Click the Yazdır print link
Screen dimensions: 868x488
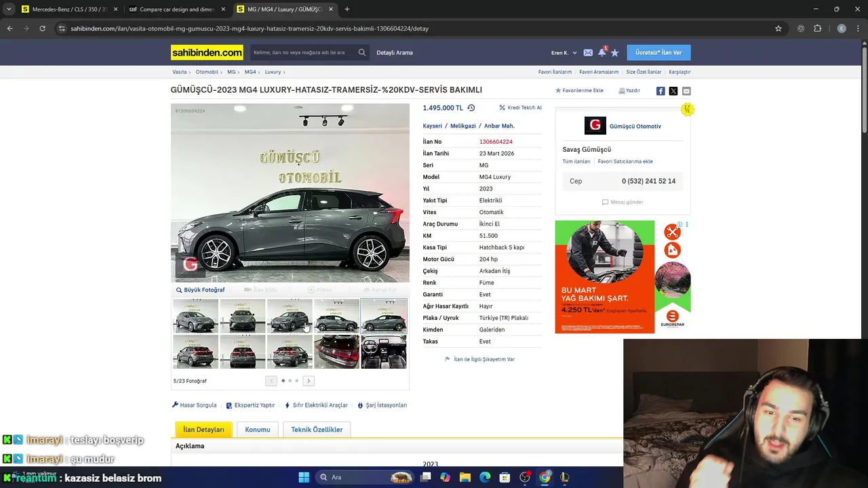(629, 90)
